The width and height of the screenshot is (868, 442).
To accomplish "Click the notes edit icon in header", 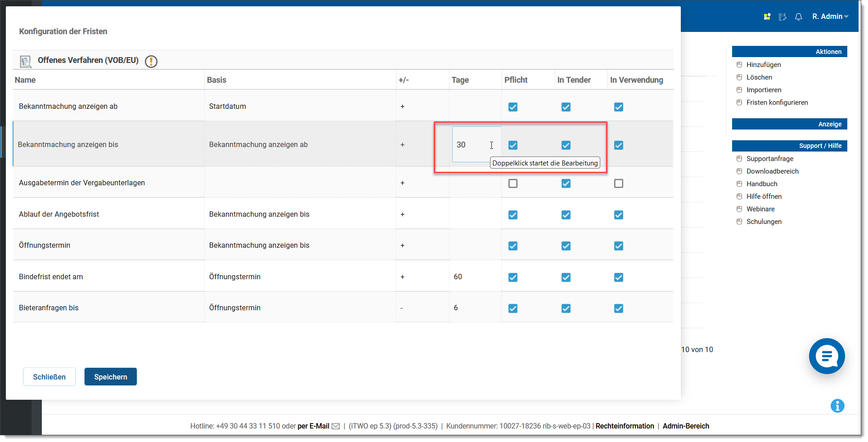I will (783, 17).
